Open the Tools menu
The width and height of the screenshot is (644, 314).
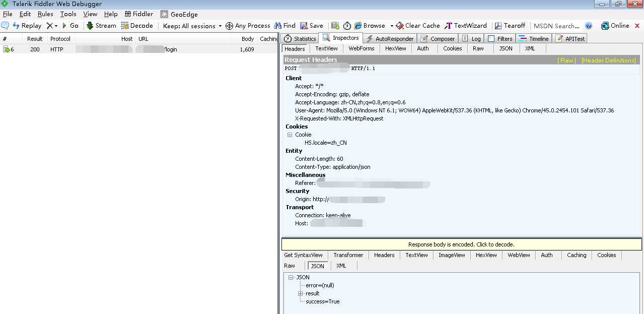point(68,14)
